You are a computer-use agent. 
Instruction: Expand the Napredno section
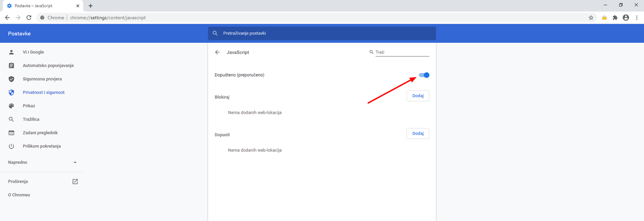[x=18, y=162]
